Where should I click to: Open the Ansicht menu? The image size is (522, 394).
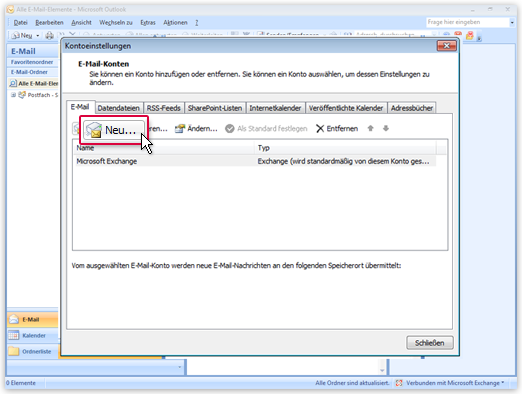(x=81, y=22)
